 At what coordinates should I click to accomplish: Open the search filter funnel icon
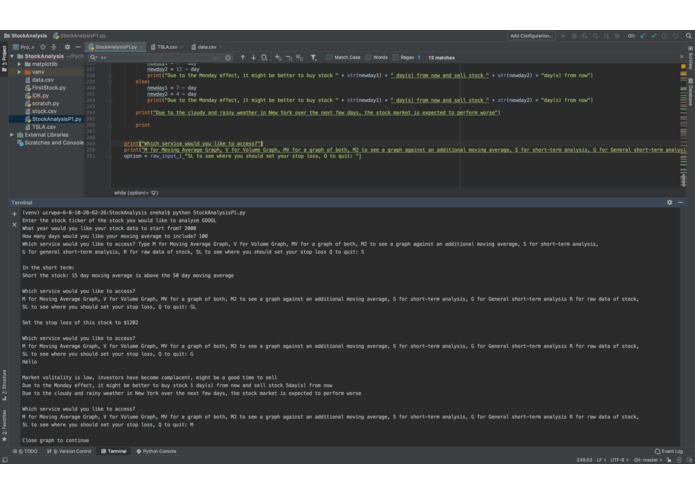pyautogui.click(x=313, y=58)
